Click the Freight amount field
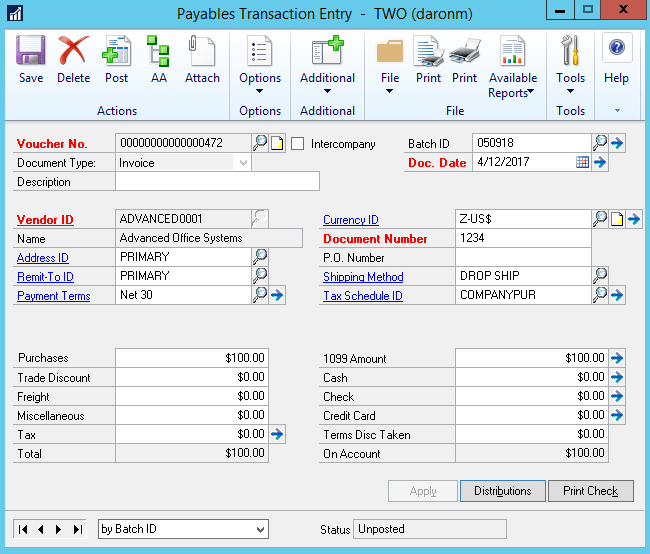The height and width of the screenshot is (554, 650). (192, 396)
